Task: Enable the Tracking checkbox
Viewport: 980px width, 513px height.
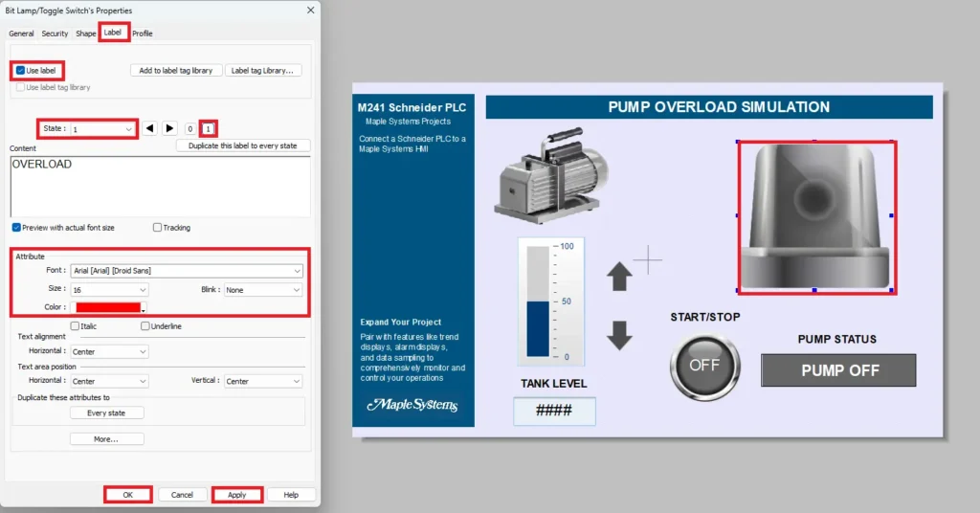Action: [x=158, y=228]
